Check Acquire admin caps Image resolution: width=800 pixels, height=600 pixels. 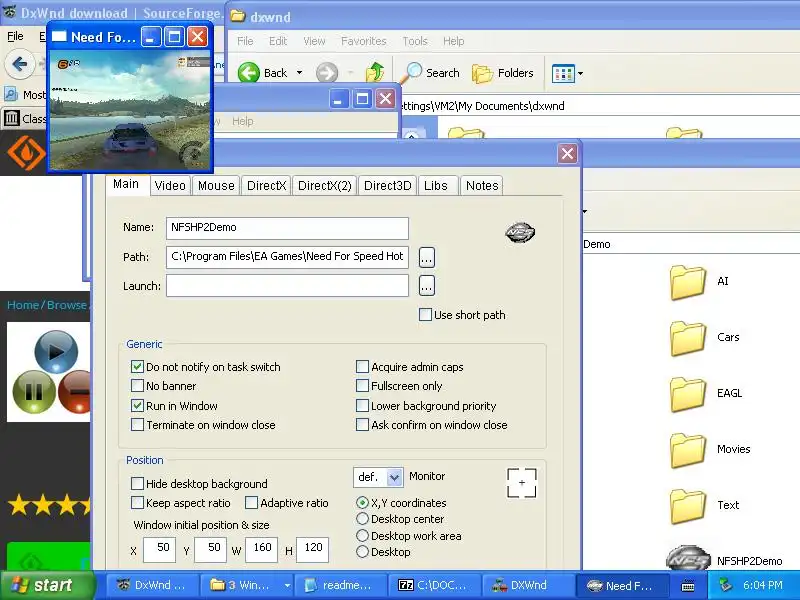(362, 367)
